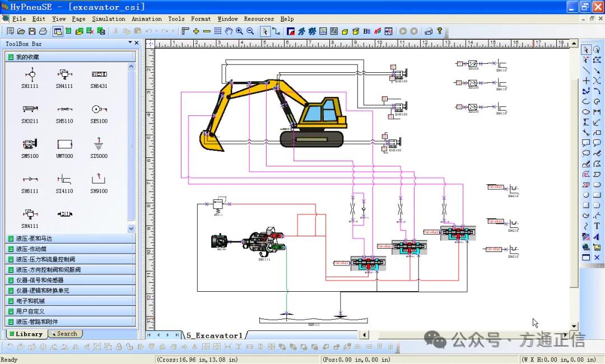The width and height of the screenshot is (605, 364).
Task: Open the Tools menu
Action: (176, 19)
